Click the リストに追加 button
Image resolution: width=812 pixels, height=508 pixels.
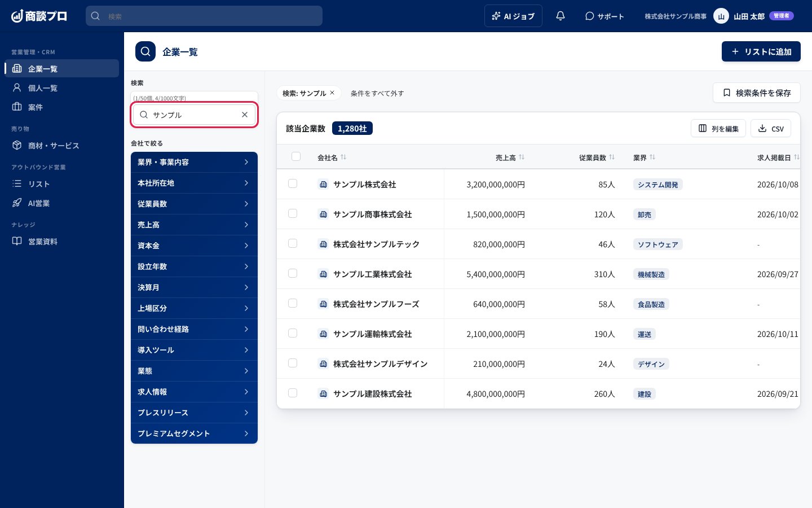point(761,51)
